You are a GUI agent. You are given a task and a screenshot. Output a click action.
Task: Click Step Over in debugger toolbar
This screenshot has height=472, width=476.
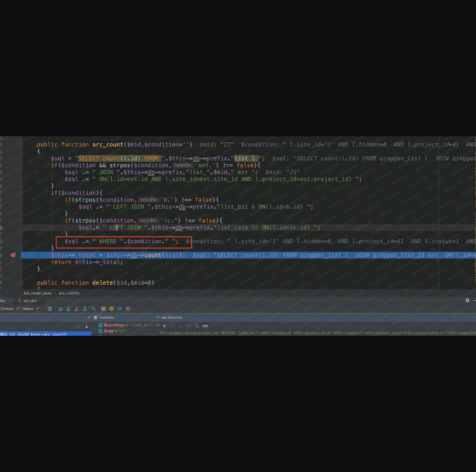pyautogui.click(x=59, y=309)
